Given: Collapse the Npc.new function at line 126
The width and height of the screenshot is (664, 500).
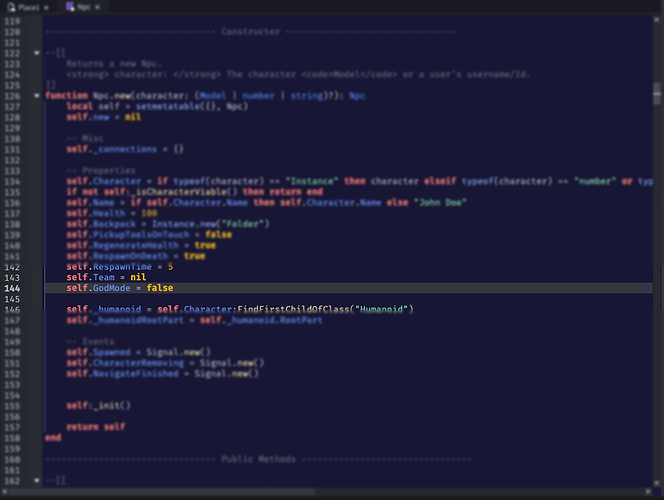Looking at the screenshot, I should (x=37, y=96).
